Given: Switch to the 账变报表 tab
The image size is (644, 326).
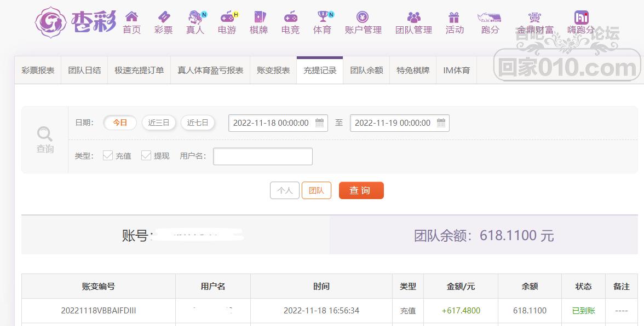Looking at the screenshot, I should click(x=273, y=70).
